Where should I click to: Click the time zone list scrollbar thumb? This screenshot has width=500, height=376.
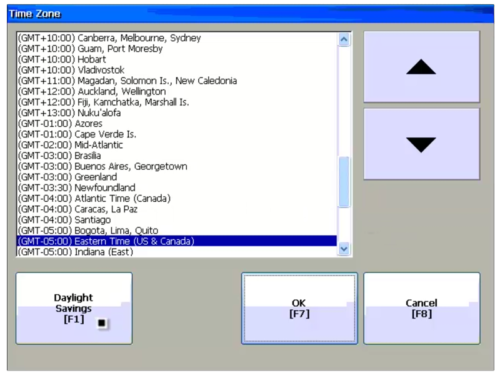(344, 182)
